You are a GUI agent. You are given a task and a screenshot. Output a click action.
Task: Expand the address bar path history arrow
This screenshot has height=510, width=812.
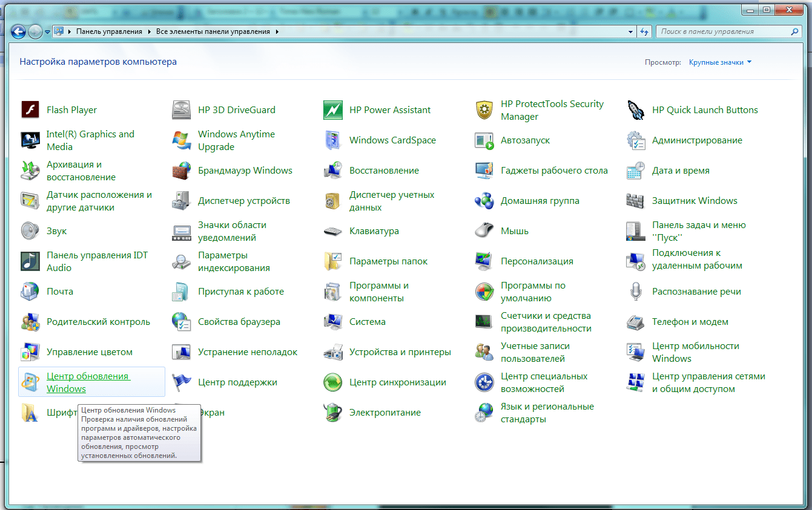tap(630, 31)
